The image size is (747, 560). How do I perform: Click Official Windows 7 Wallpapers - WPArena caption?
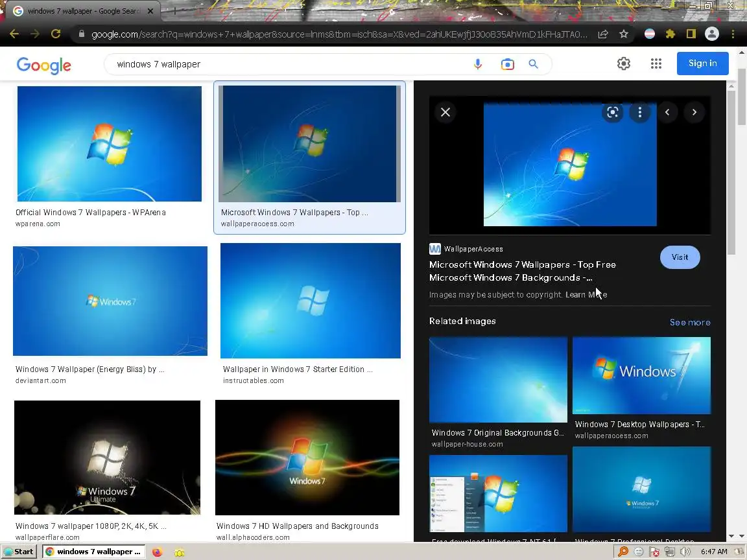click(91, 213)
